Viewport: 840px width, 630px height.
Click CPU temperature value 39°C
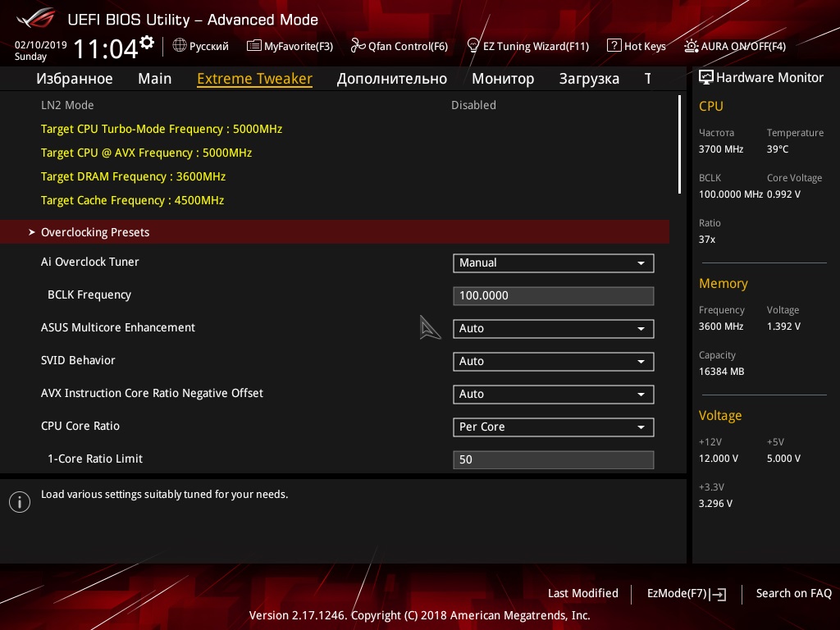click(x=778, y=149)
